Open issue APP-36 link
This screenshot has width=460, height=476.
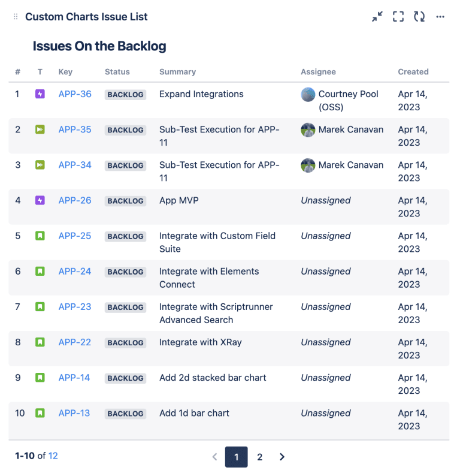point(75,94)
